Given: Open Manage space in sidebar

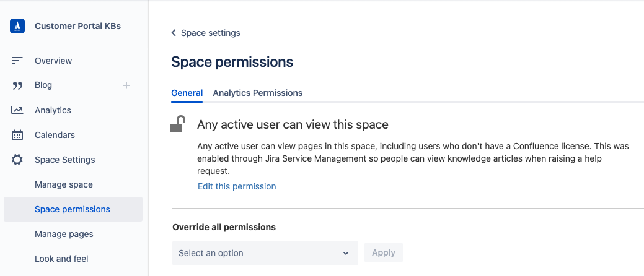Looking at the screenshot, I should click(64, 184).
